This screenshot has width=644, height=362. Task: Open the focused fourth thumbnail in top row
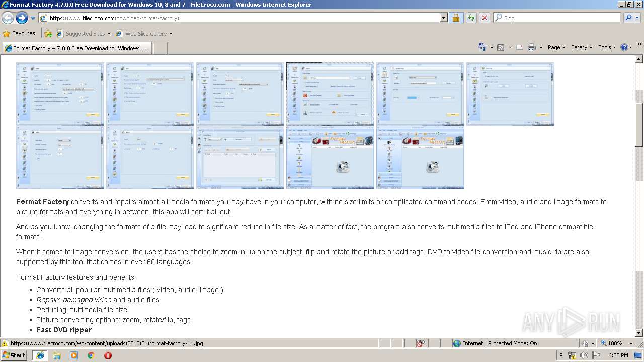pos(330,94)
